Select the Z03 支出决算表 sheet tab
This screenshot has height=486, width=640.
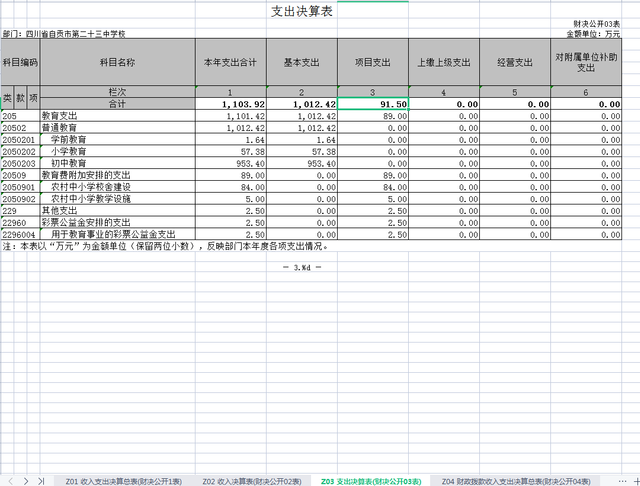point(371,480)
